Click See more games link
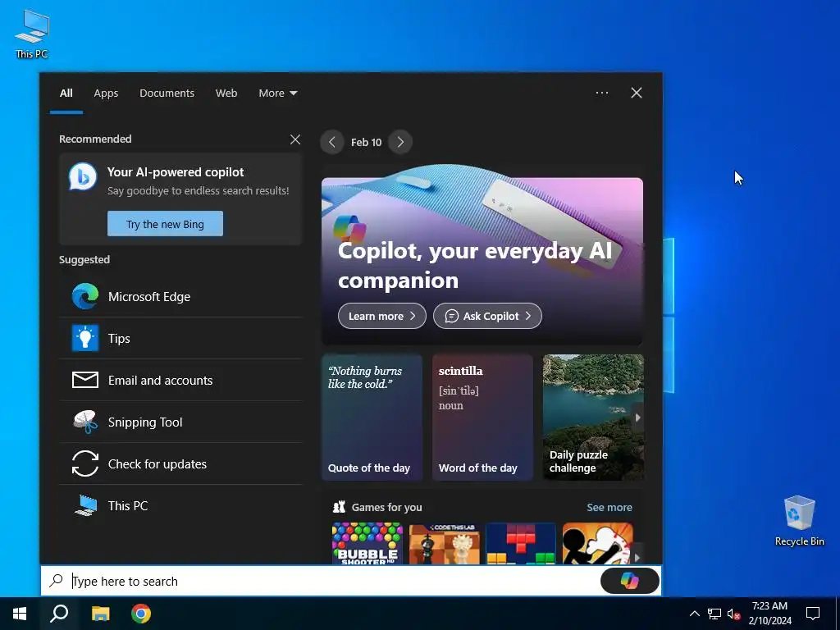The width and height of the screenshot is (840, 630). tap(609, 507)
